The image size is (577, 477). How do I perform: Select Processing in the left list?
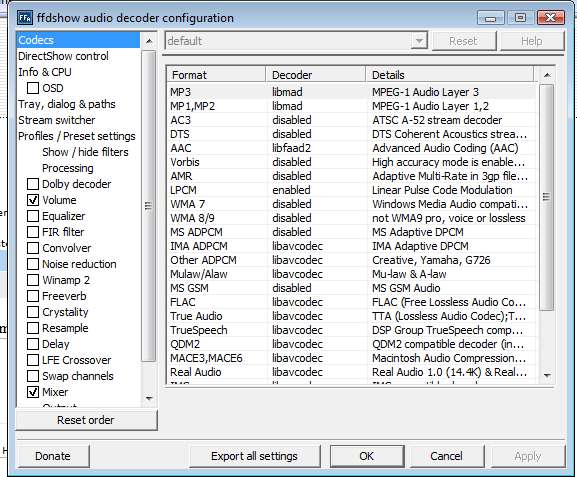(x=68, y=168)
